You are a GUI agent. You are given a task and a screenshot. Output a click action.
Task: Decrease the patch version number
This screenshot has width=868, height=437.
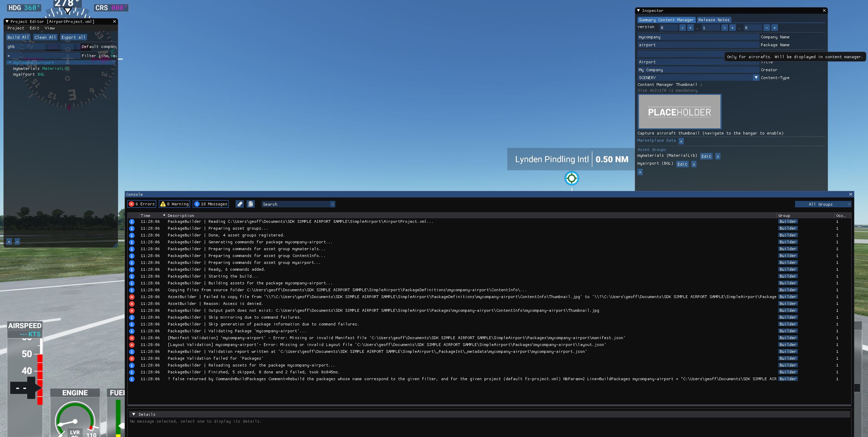click(767, 28)
